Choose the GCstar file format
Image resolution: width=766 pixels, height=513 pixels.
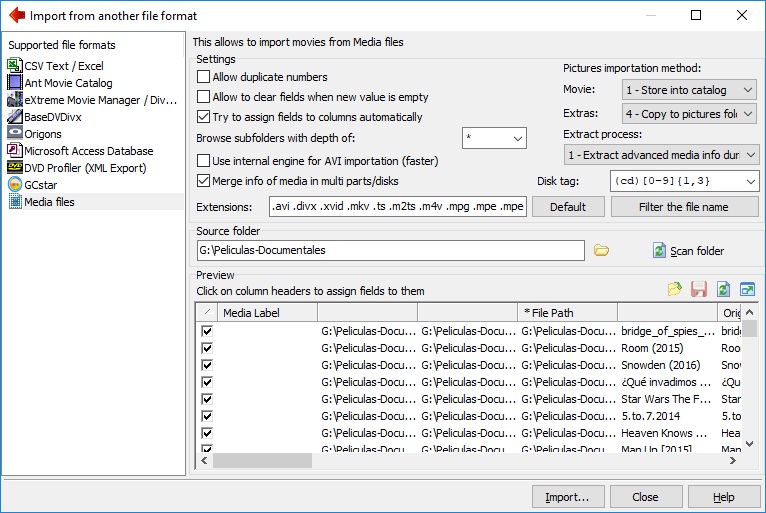[x=42, y=185]
